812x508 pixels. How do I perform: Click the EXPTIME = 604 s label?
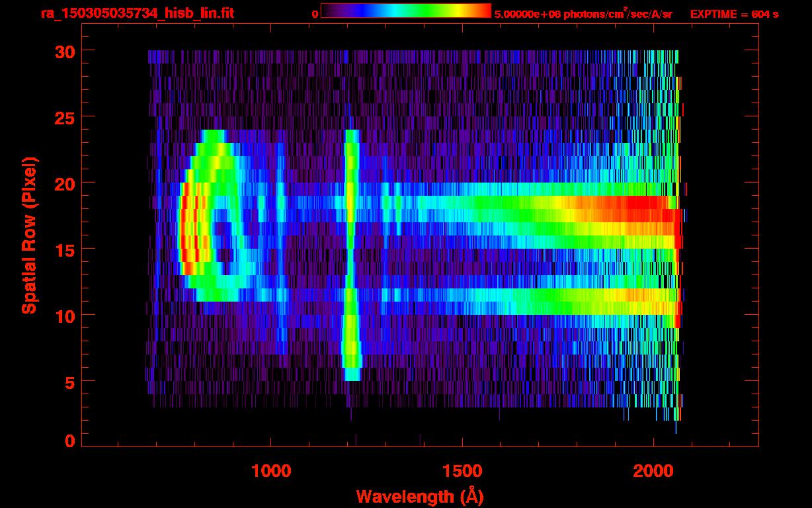pyautogui.click(x=735, y=14)
